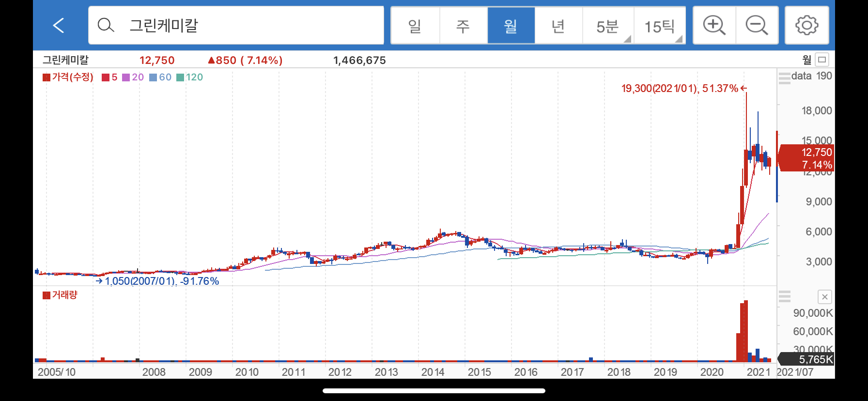Select the 월 monthly period tab

pos(511,26)
